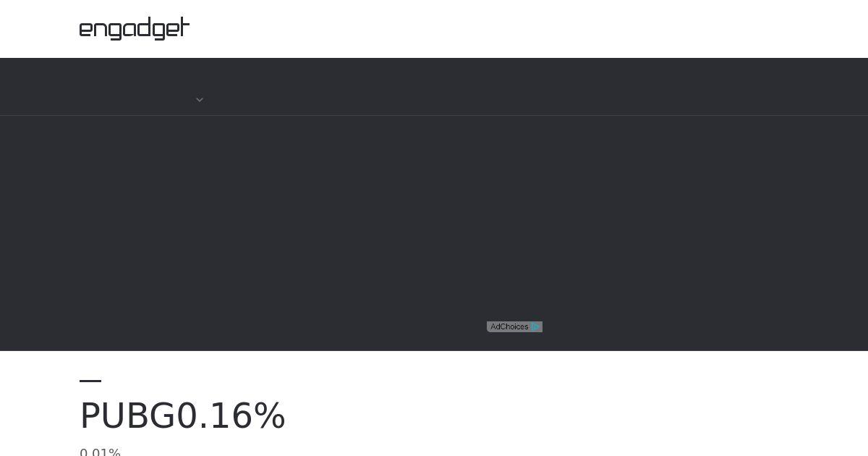868x456 pixels.
Task: Go to Engadget homepage via header logo
Action: 135,28
